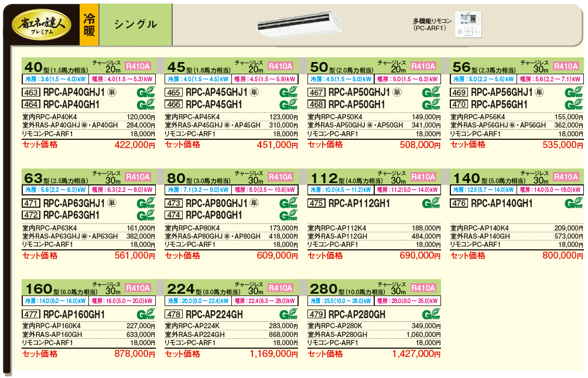The width and height of the screenshot is (588, 378).
Task: Click the R410A badge in the 56型 header
Action: pos(566,66)
